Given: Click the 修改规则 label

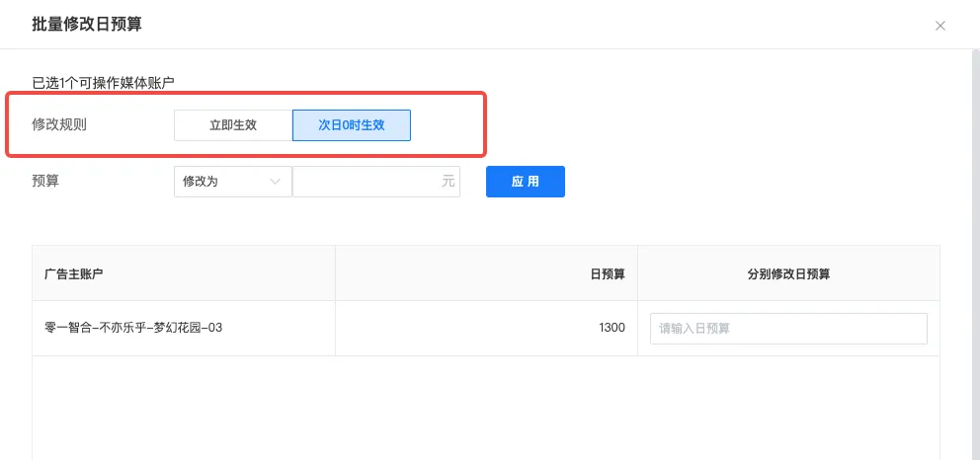Looking at the screenshot, I should click(x=59, y=124).
